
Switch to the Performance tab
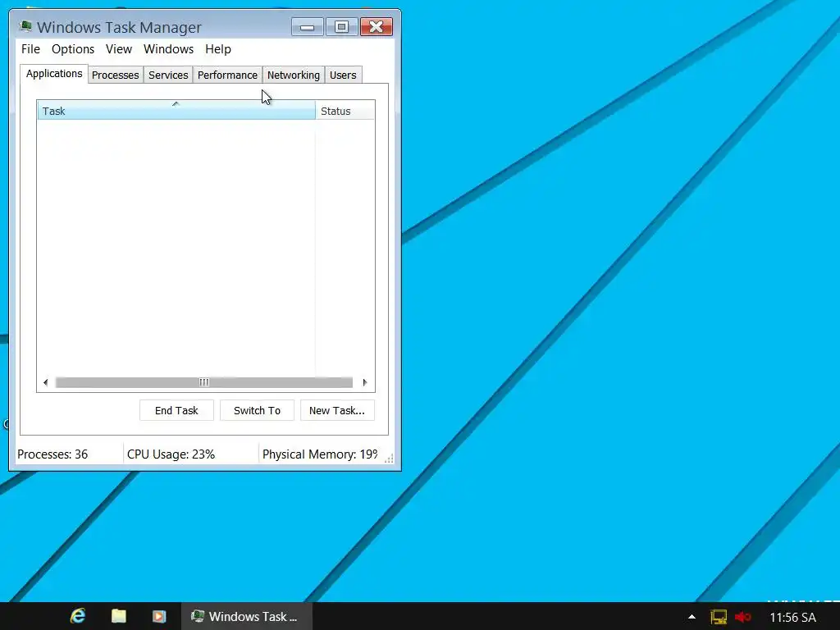coord(228,75)
